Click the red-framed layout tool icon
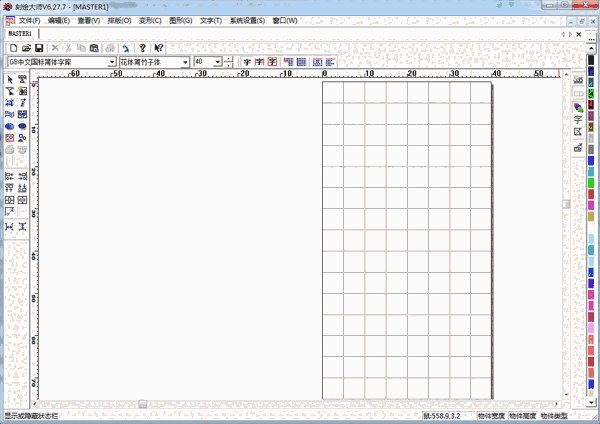 [10, 138]
